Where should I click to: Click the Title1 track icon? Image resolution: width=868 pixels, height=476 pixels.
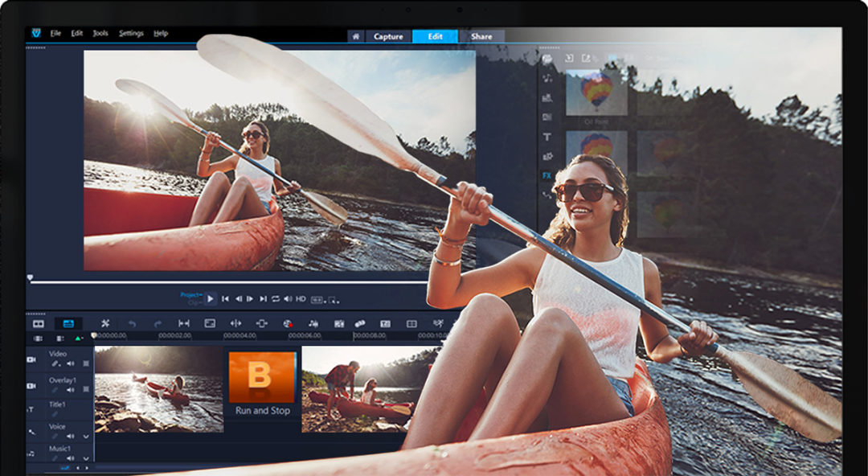pyautogui.click(x=31, y=409)
